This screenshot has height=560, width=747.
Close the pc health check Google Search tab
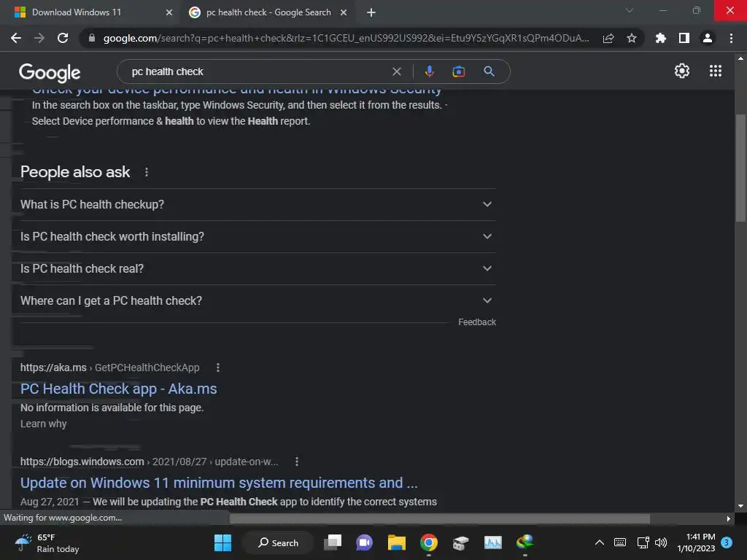tap(344, 12)
